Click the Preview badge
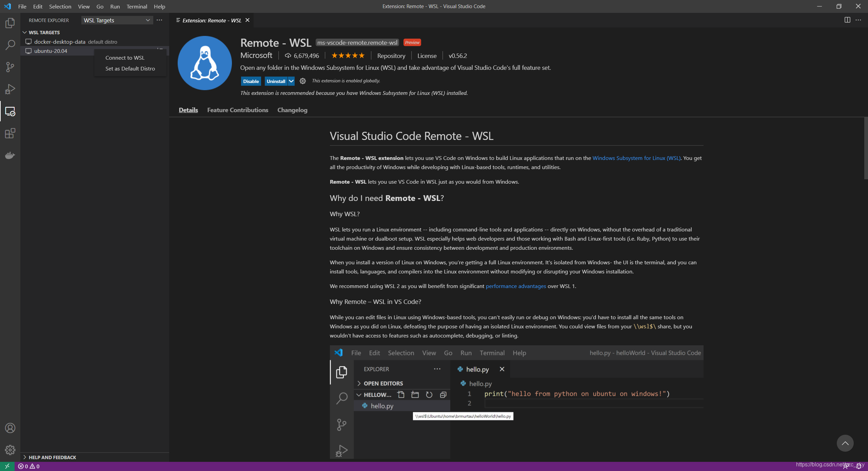The image size is (868, 471). tap(412, 43)
